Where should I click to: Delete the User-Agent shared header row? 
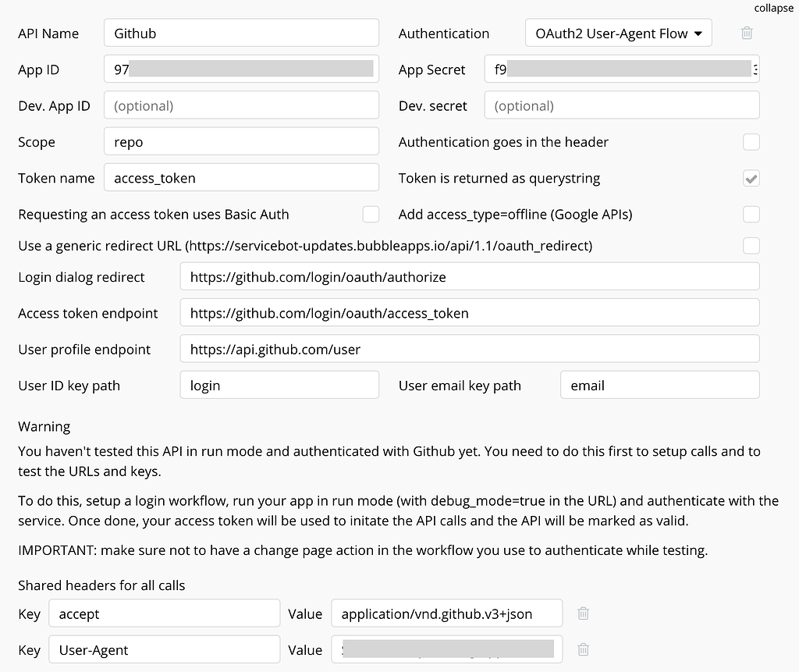583,649
